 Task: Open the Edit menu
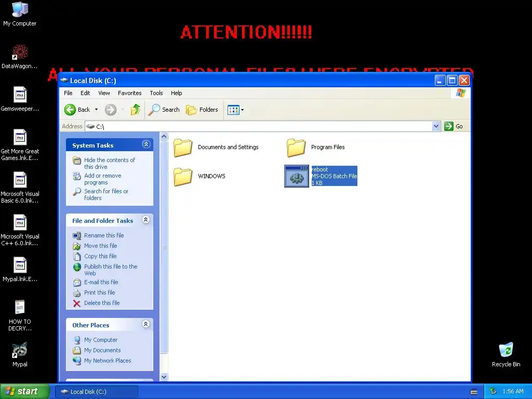(x=85, y=93)
